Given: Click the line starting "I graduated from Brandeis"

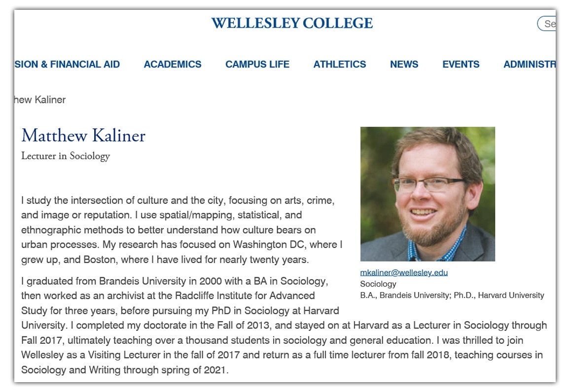Looking at the screenshot, I should (174, 281).
